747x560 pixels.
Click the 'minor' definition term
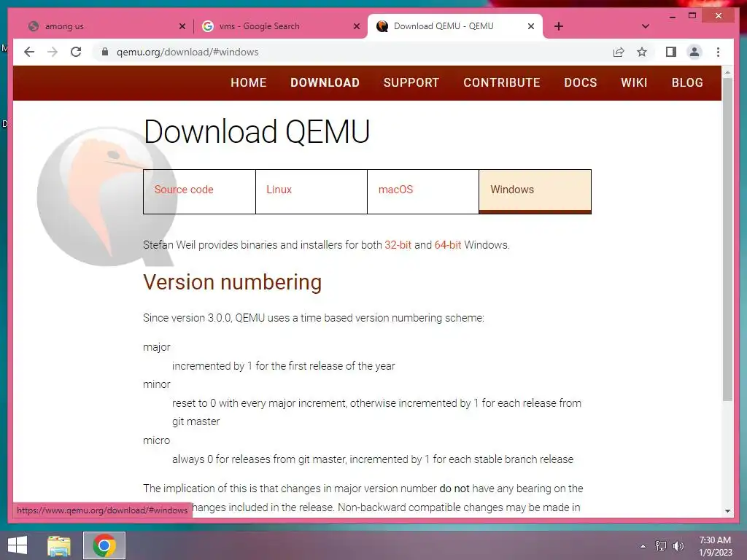click(156, 384)
